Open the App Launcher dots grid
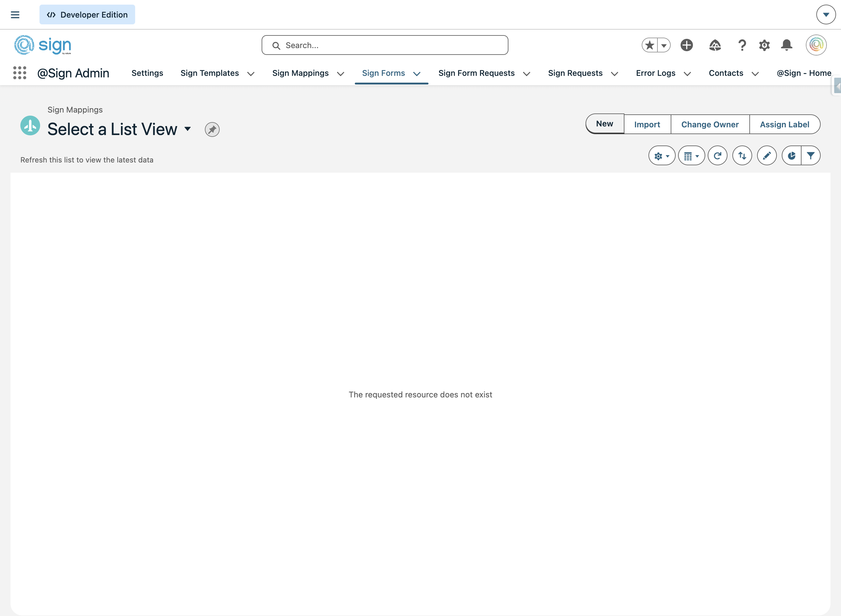Screen dimensions: 841x616 (19, 73)
